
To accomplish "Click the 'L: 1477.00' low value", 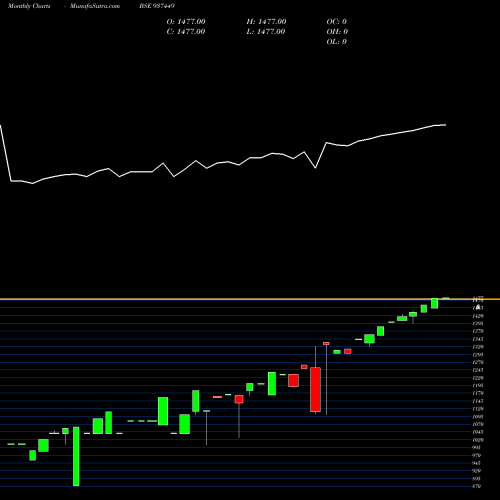I will point(266,32).
